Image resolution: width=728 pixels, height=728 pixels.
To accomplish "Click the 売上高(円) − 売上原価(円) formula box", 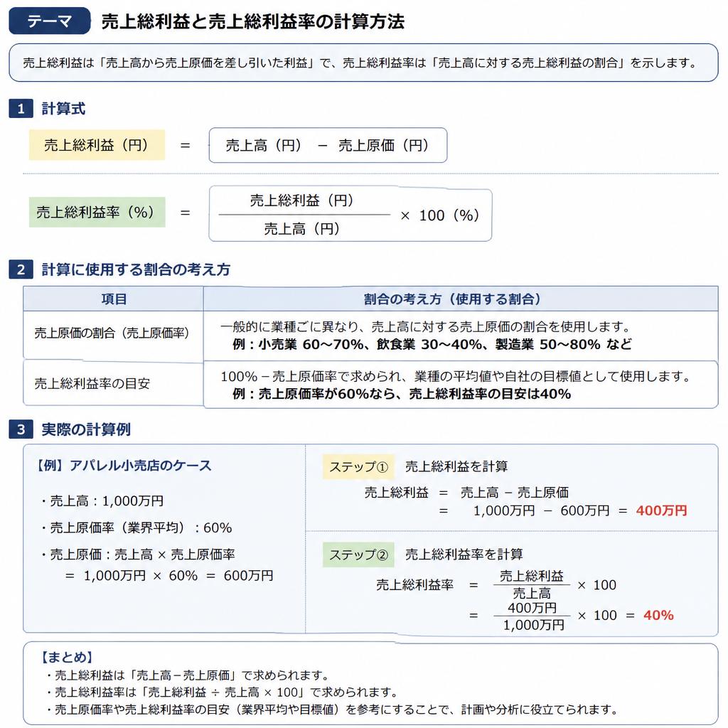I will (x=328, y=145).
